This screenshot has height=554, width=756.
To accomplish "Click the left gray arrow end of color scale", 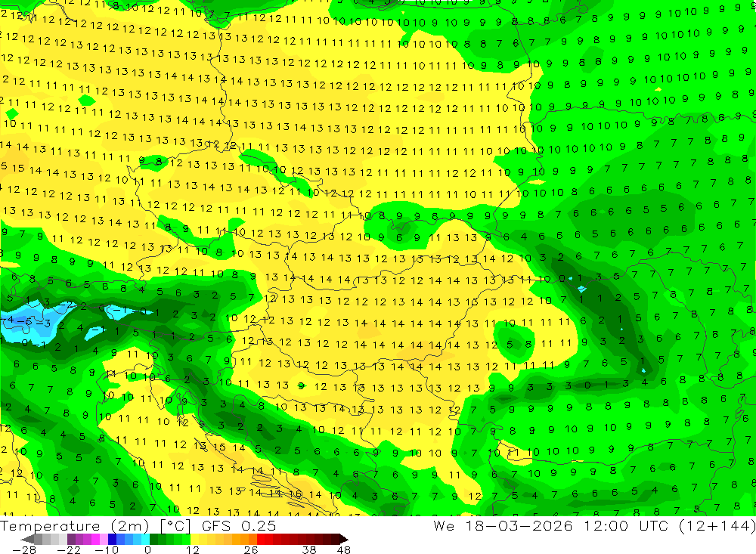I will (27, 539).
